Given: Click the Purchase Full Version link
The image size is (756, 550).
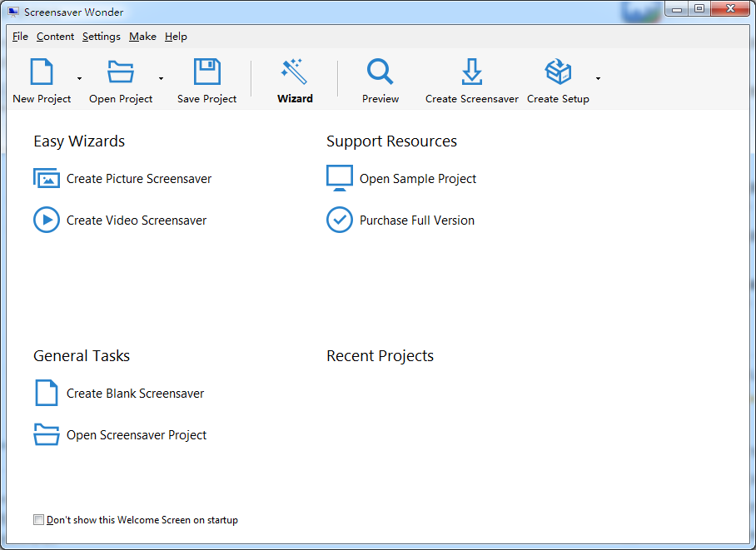Looking at the screenshot, I should (x=417, y=220).
